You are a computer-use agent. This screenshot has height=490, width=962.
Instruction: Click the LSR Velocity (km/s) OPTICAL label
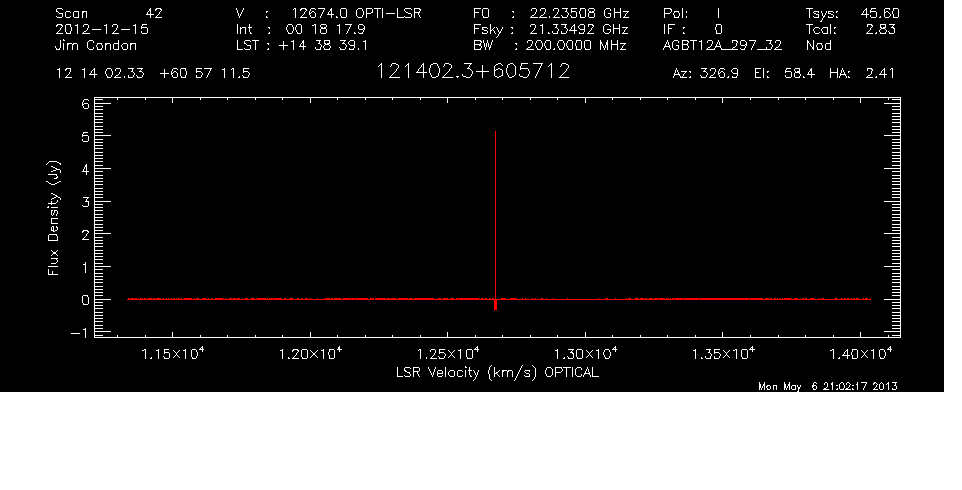point(497,373)
